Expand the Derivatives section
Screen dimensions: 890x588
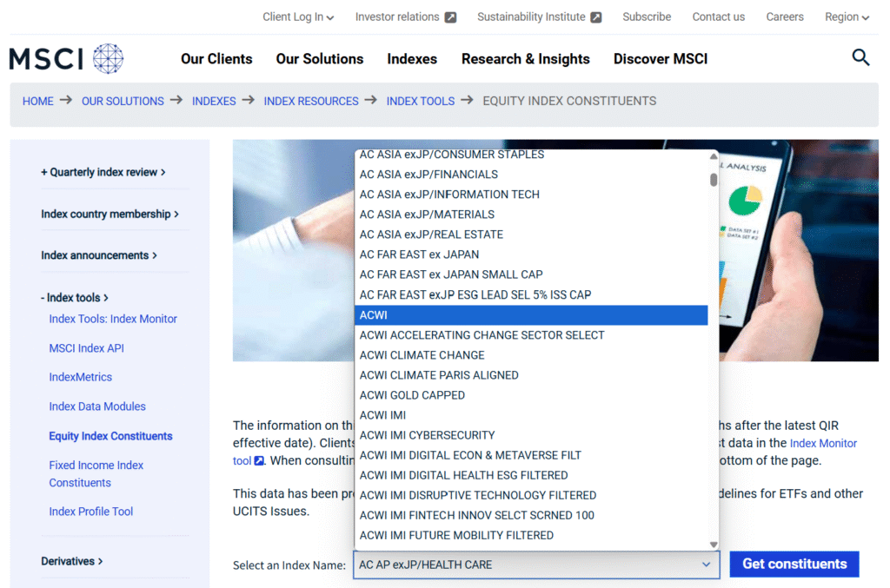point(71,561)
